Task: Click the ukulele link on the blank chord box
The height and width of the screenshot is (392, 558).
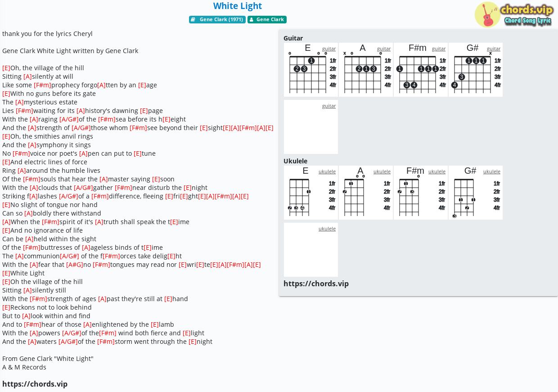Action: coord(327,229)
